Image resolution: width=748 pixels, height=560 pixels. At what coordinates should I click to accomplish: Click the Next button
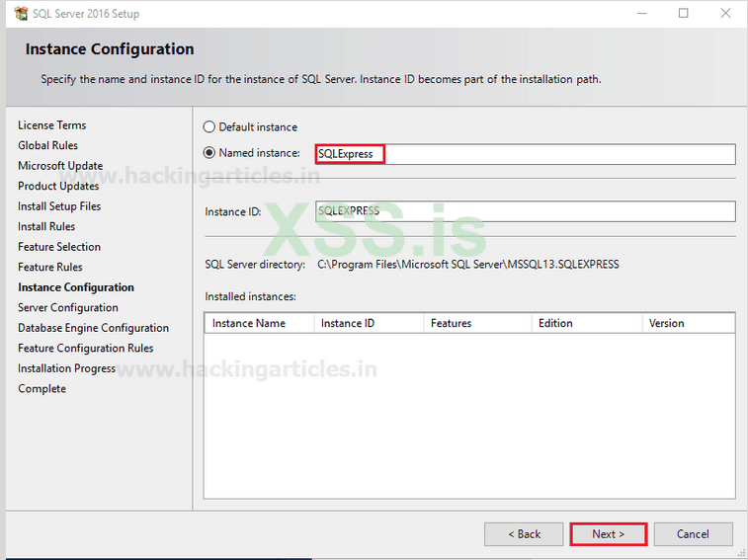click(x=609, y=533)
